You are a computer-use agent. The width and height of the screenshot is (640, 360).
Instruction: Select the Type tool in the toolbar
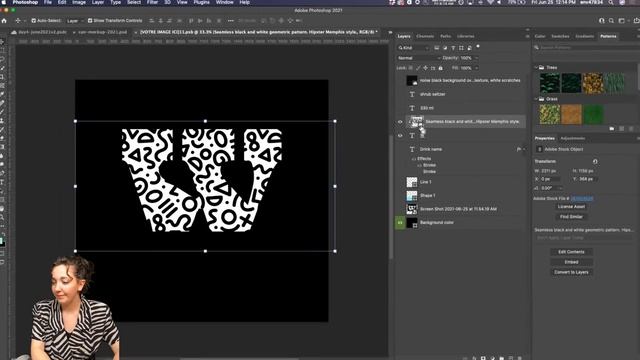click(2, 182)
